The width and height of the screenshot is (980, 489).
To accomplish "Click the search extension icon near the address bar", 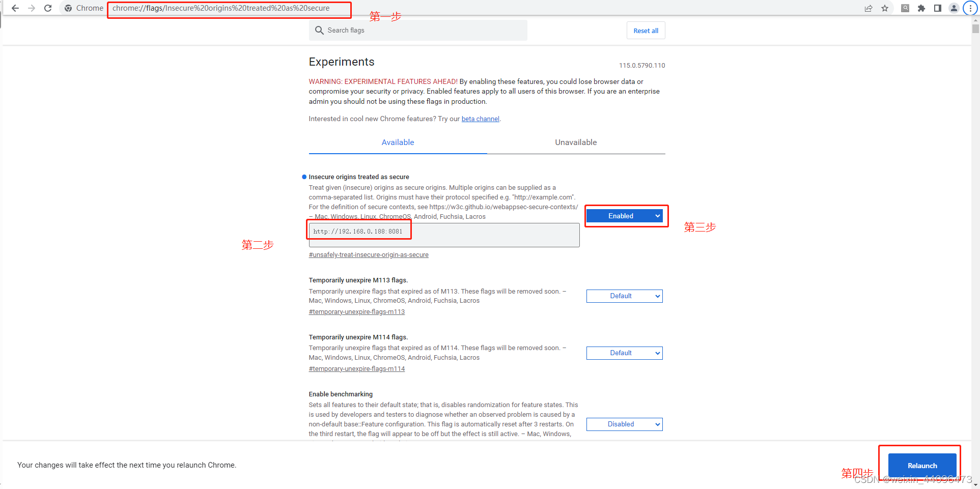I will click(x=905, y=8).
